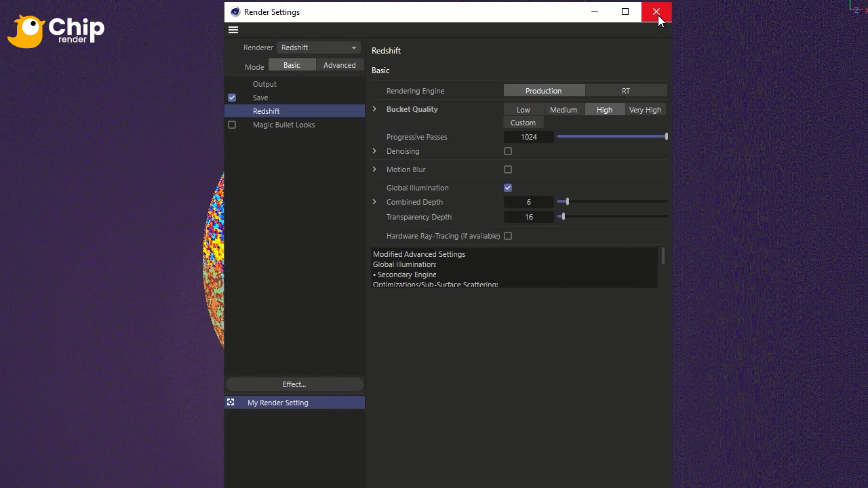Expand the Bucket Quality section

click(x=374, y=109)
